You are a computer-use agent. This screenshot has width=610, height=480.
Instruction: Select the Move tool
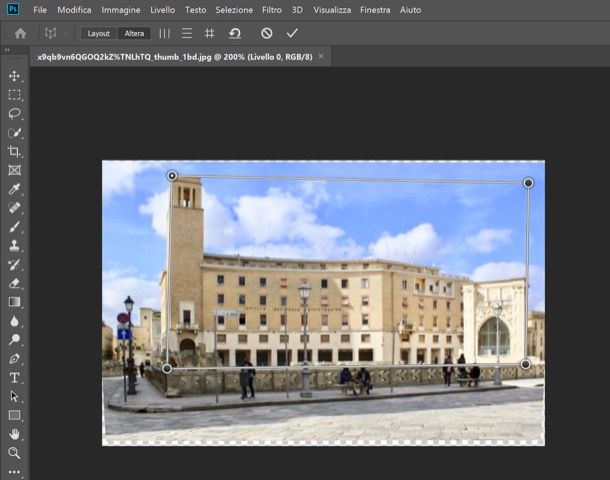pos(14,76)
